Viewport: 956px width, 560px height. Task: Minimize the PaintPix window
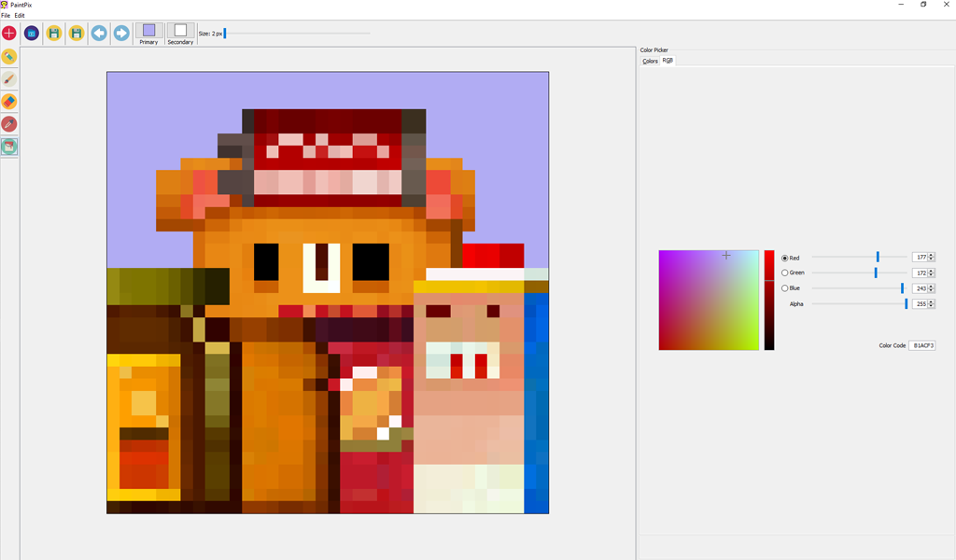click(901, 5)
